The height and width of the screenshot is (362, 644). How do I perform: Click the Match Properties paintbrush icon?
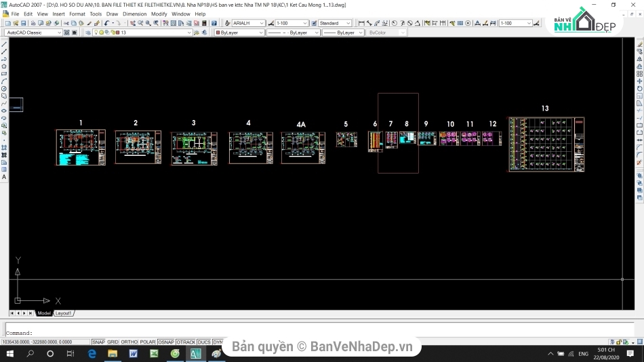point(98,23)
